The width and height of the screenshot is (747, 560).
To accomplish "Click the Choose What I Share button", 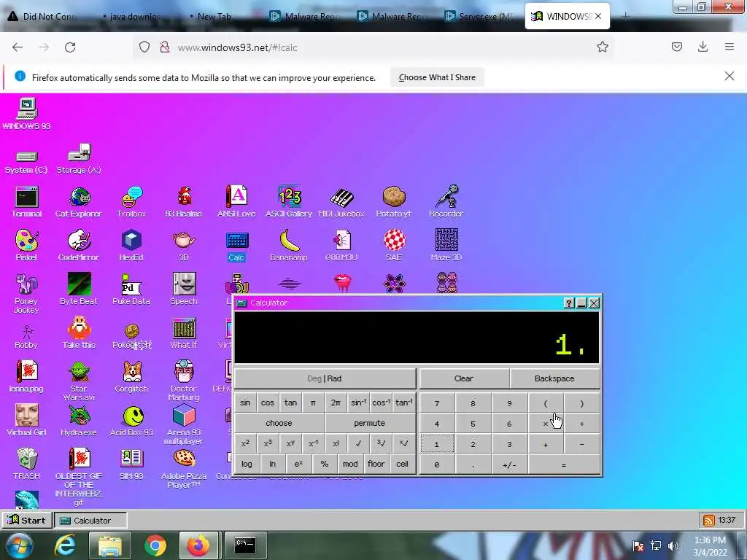I will click(437, 77).
